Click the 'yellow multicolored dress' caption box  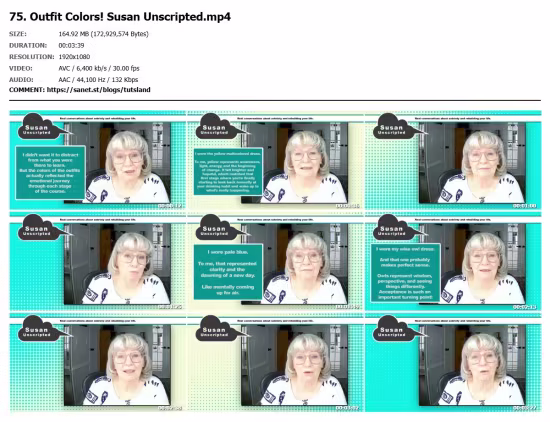click(228, 172)
